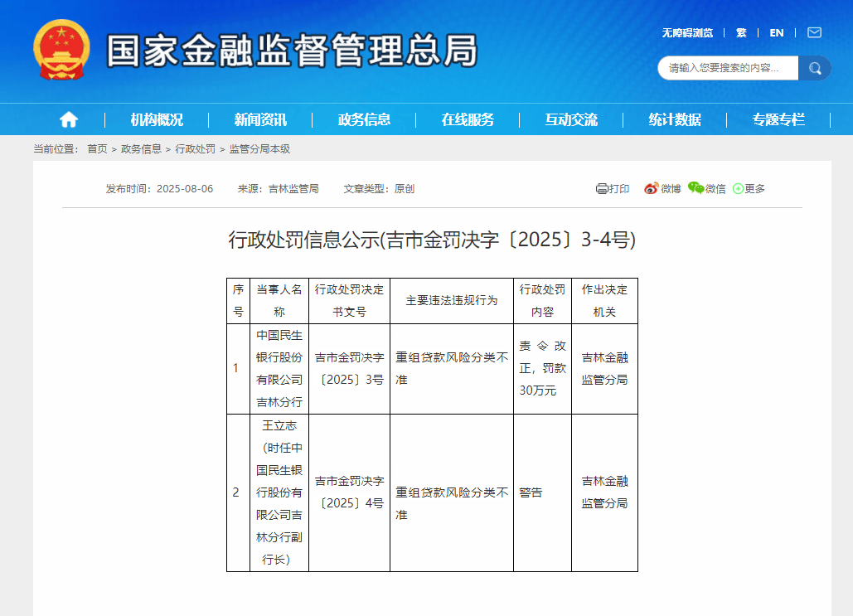This screenshot has height=616, width=853.
Task: Open the 机构概况 menu
Action: [157, 119]
